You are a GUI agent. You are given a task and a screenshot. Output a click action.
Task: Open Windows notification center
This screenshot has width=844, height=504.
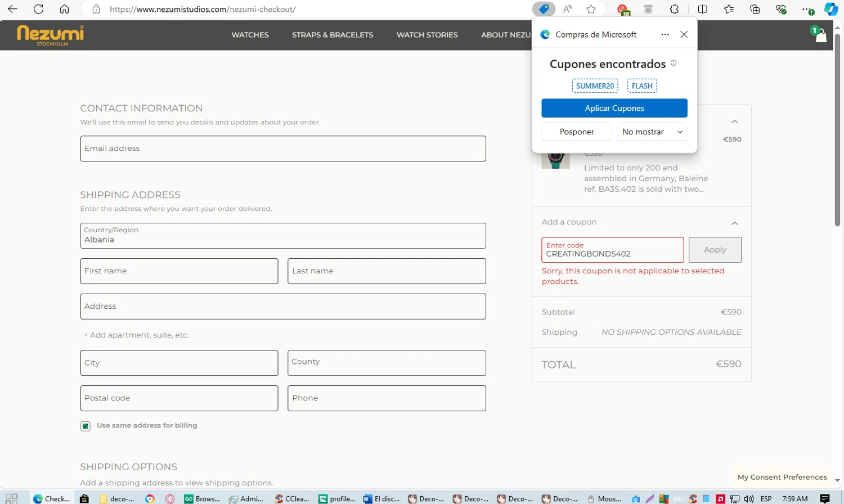pyautogui.click(x=825, y=499)
